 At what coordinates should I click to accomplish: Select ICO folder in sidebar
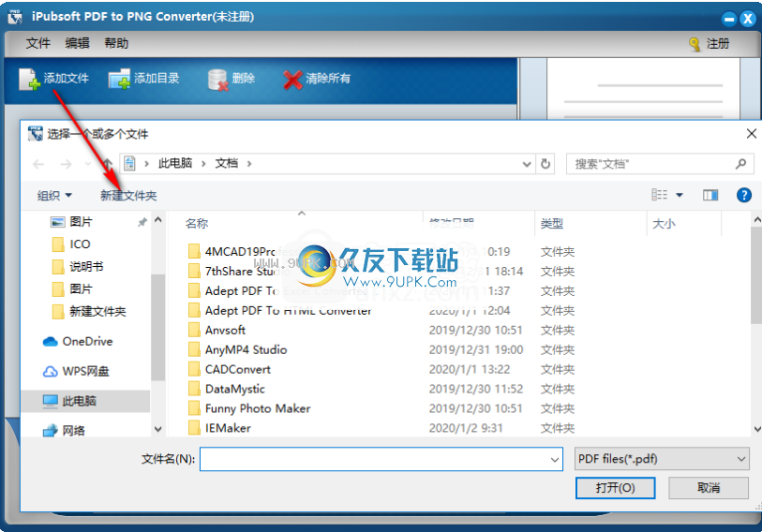tap(71, 244)
